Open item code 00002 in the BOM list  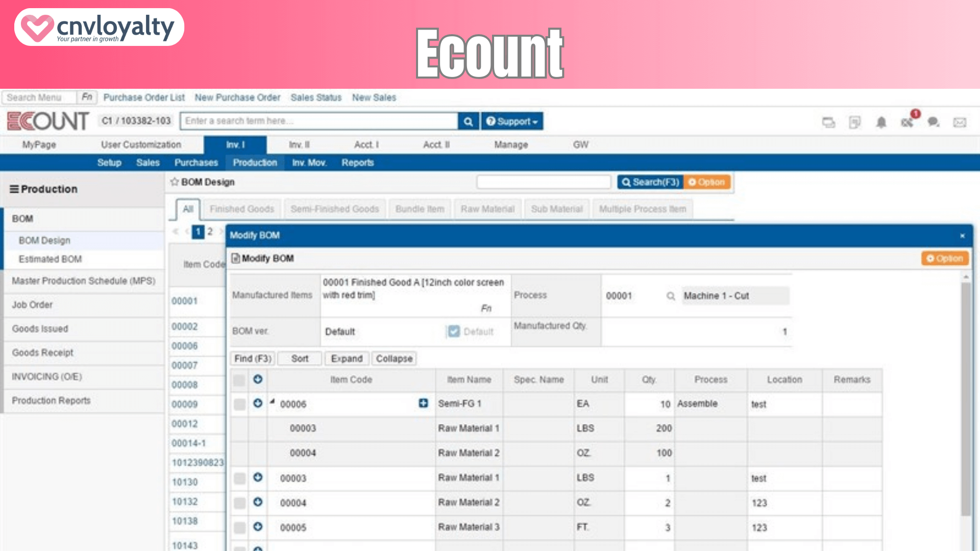pyautogui.click(x=184, y=327)
